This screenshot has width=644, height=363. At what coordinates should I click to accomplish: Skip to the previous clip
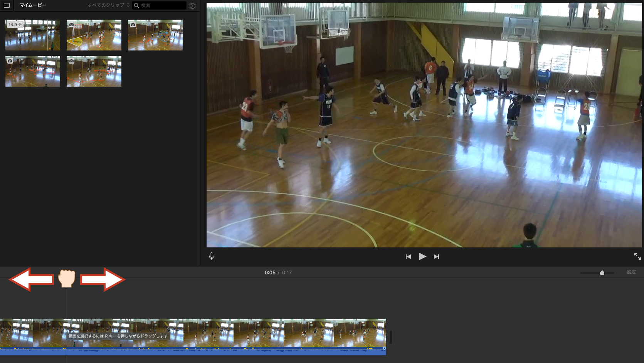click(408, 257)
